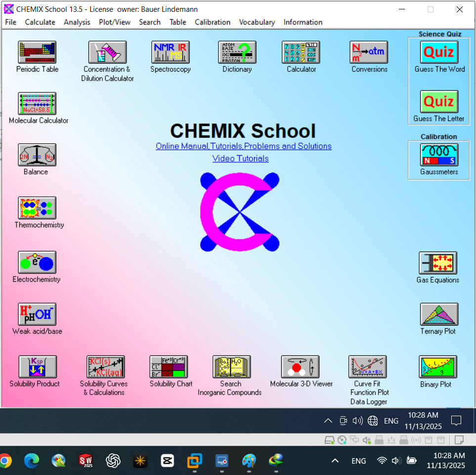
Task: Follow the Online Manual, Tutorials, Problems link
Action: (x=244, y=146)
